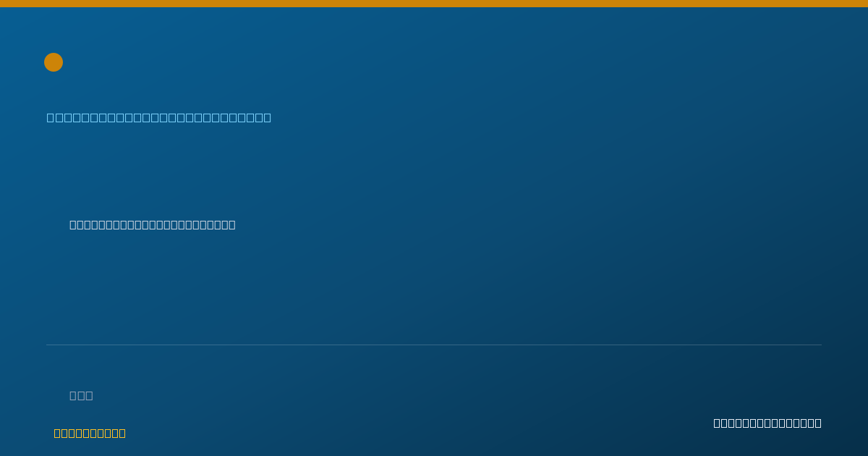Click the short gray label above yellow text
The width and height of the screenshot is (868, 456).
coord(81,395)
